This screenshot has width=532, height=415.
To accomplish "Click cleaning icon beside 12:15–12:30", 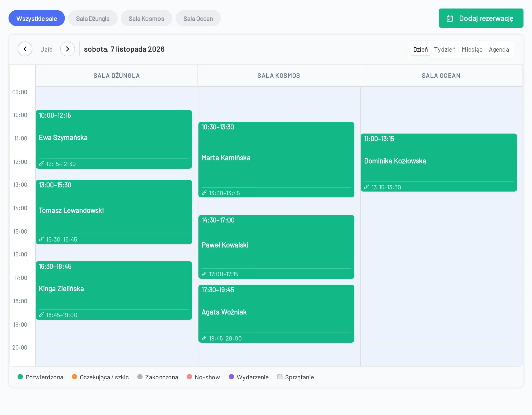I will [x=41, y=164].
